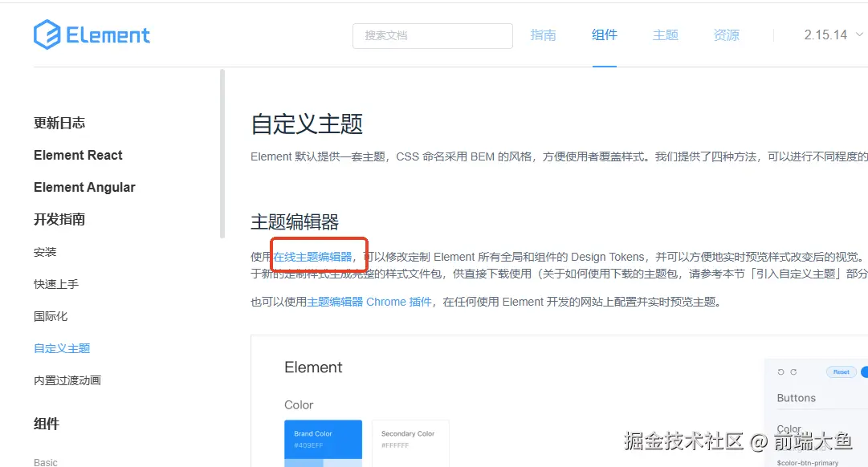Select 国际化 in the sidebar
The image size is (868, 467).
coord(51,316)
